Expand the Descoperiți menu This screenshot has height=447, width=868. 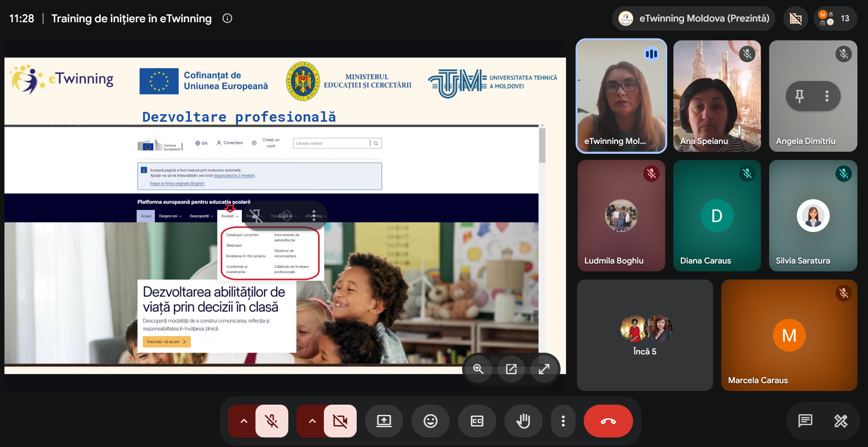click(x=201, y=216)
